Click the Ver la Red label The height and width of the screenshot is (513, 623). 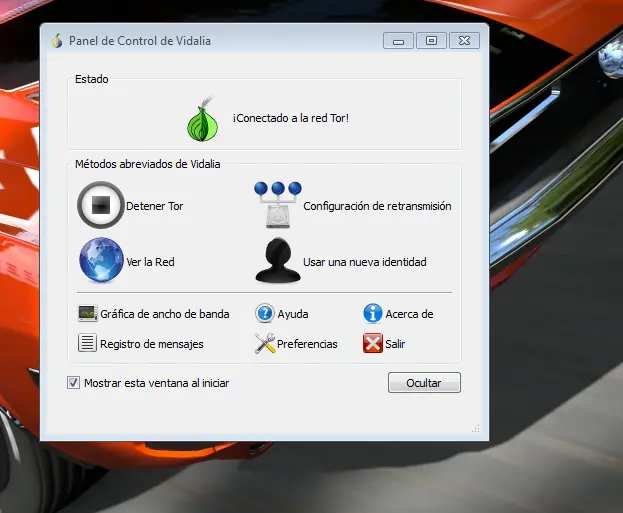click(150, 262)
